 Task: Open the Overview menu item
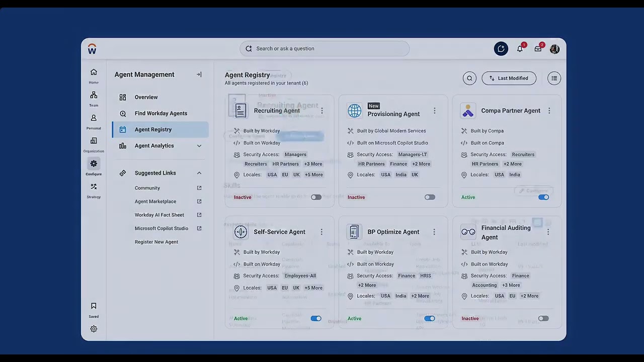coord(160,97)
